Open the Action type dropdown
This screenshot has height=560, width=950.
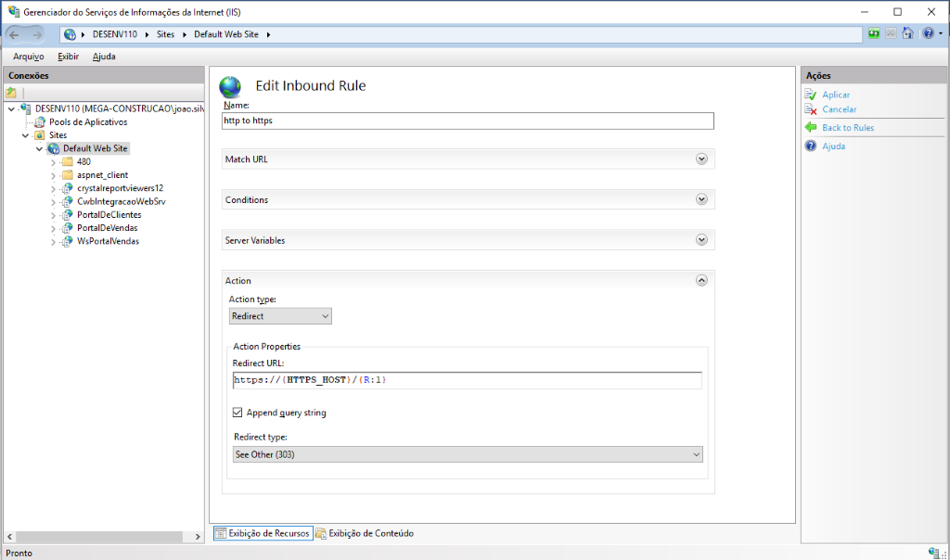tap(280, 316)
